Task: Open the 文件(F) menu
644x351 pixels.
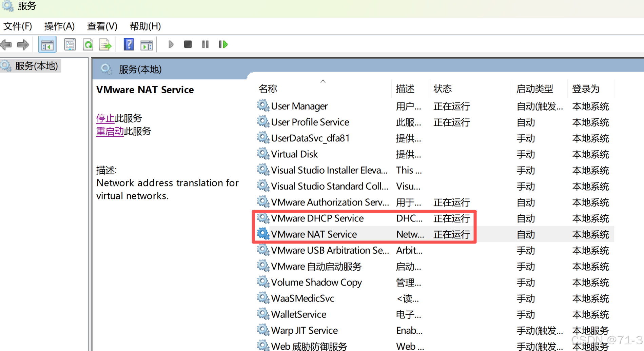Action: (x=18, y=26)
